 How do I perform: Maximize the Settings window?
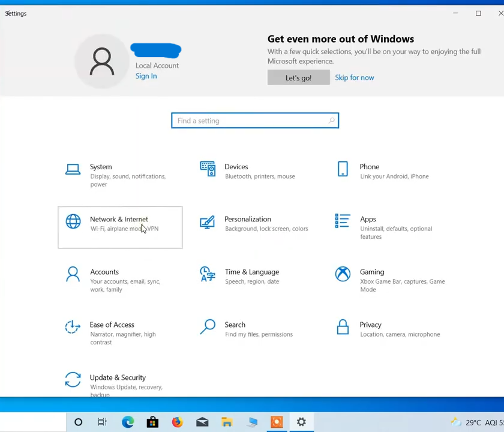click(478, 13)
